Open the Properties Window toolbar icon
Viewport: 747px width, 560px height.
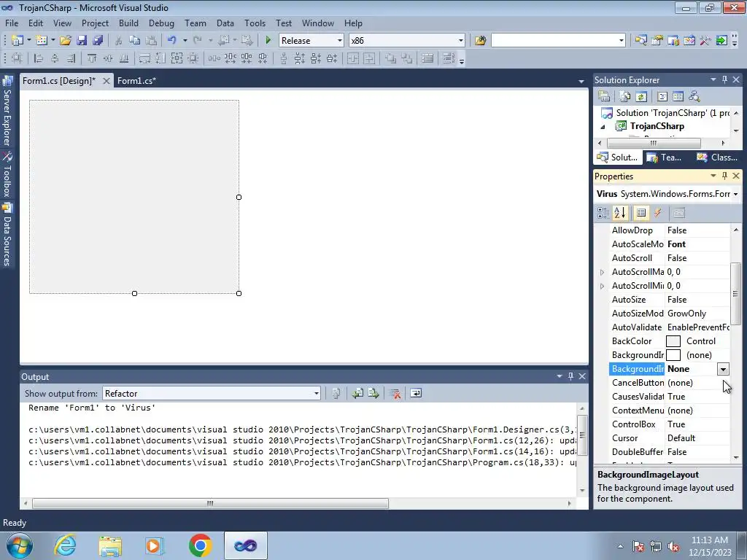(657, 41)
